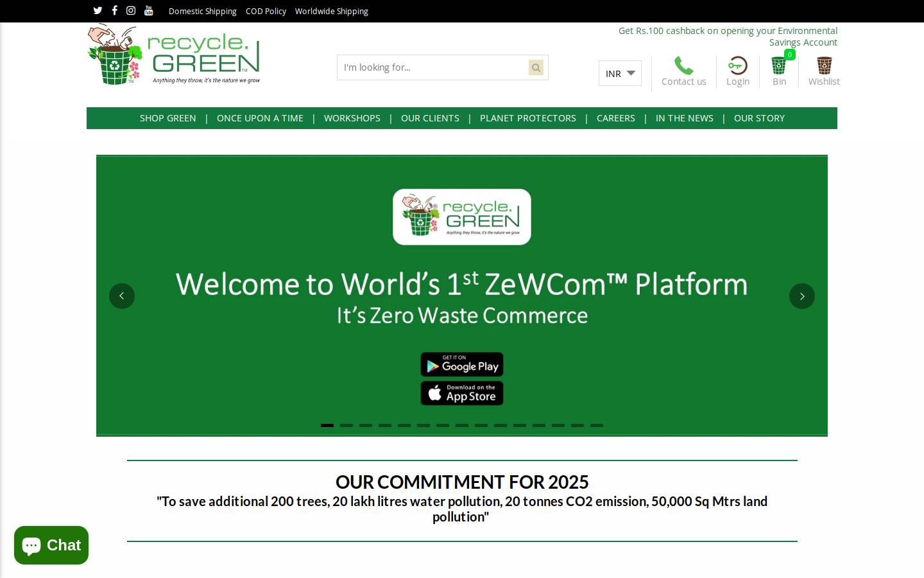The width and height of the screenshot is (924, 578).
Task: Click the Recycle Green banner logo
Action: pos(462,217)
